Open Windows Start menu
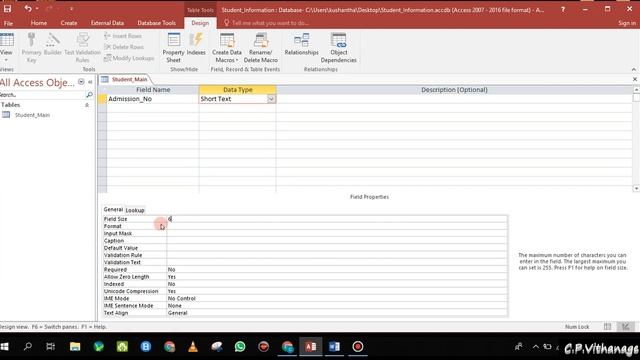 pyautogui.click(x=4, y=347)
